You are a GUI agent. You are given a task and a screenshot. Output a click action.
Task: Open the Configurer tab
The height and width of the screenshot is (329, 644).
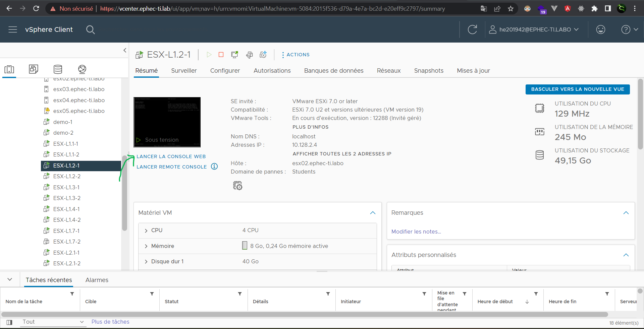(225, 71)
